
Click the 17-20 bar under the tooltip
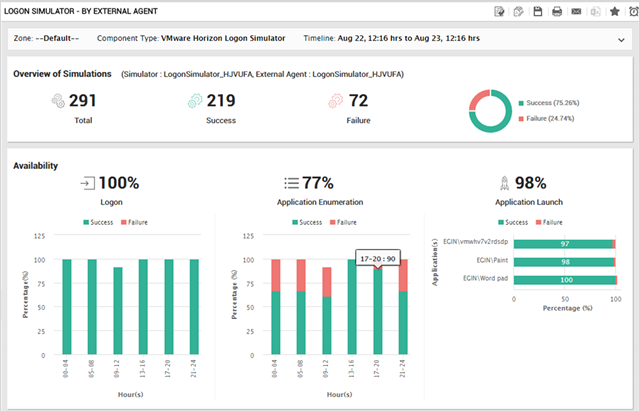click(x=378, y=311)
